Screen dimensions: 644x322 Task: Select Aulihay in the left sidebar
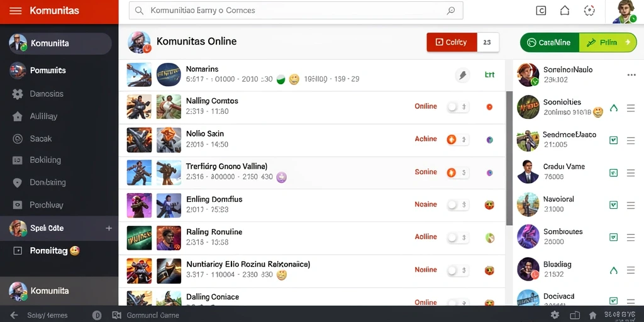tap(43, 116)
